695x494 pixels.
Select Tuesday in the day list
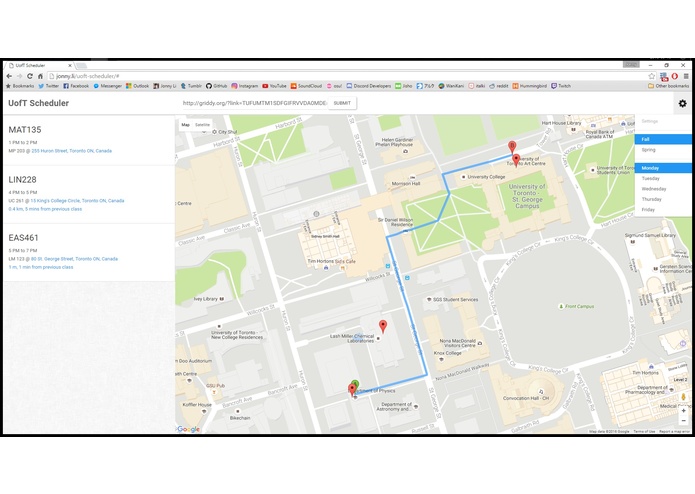coord(663,179)
